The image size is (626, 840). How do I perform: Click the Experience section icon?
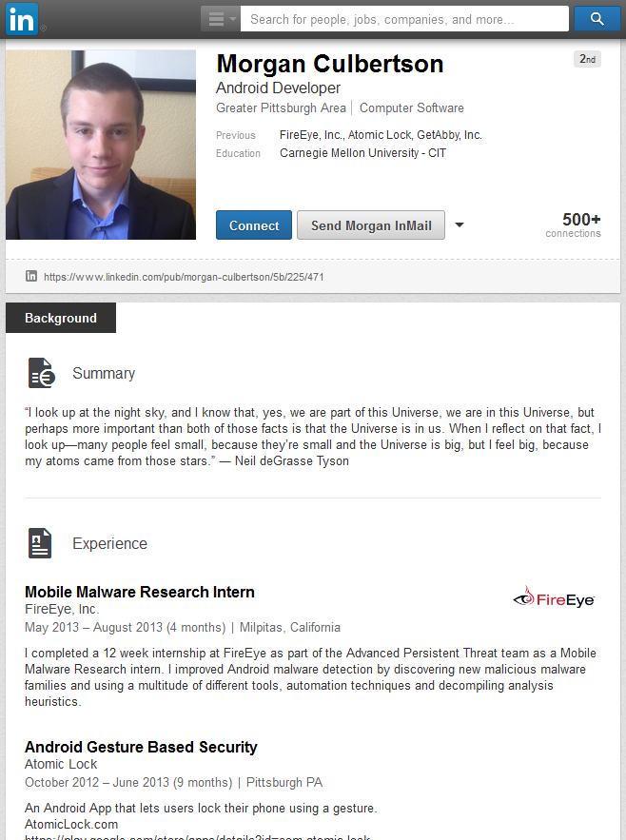pyautogui.click(x=40, y=543)
